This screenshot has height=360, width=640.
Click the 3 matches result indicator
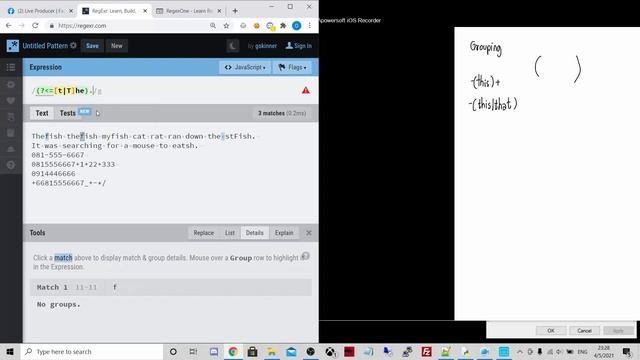click(x=282, y=113)
